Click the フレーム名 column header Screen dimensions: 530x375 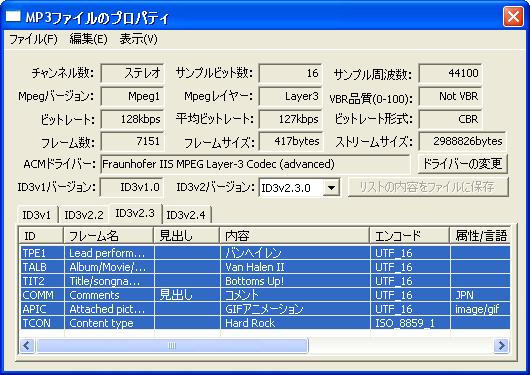point(109,236)
